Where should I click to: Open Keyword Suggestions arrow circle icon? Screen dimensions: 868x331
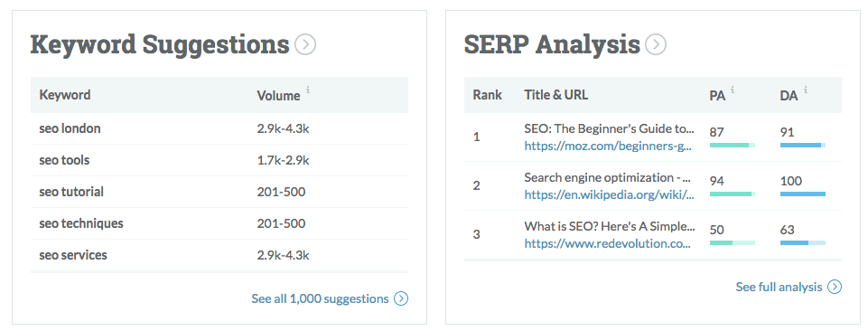[305, 44]
